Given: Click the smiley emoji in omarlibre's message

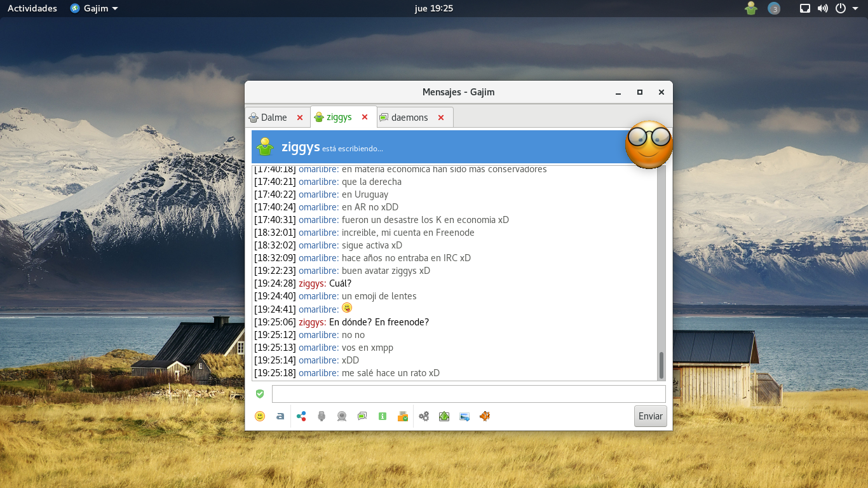Looking at the screenshot, I should point(347,308).
